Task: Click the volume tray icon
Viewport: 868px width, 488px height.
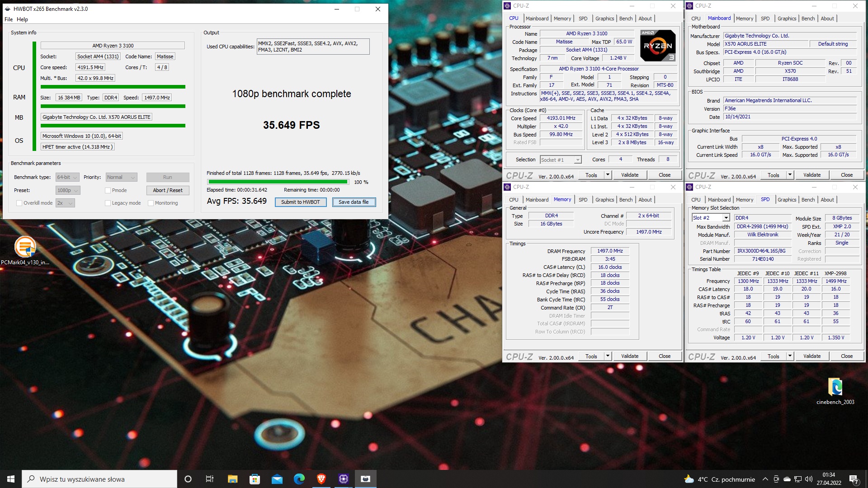Action: [x=809, y=479]
